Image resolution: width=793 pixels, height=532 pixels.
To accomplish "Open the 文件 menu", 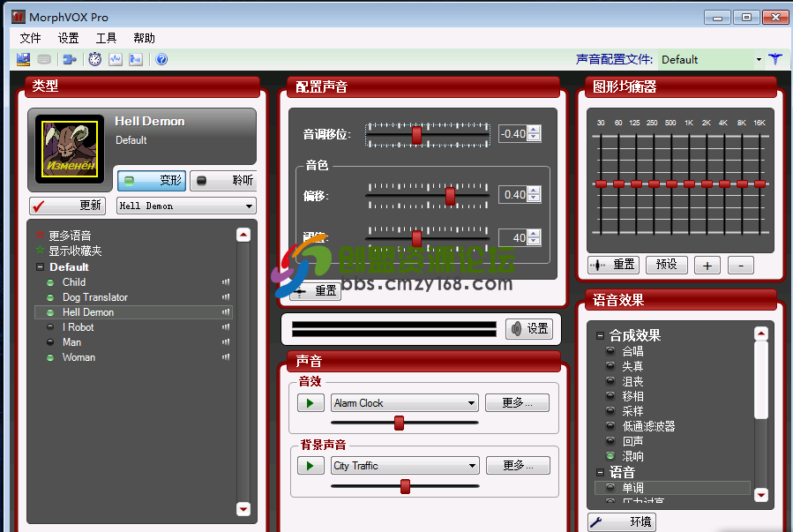I will [x=30, y=39].
